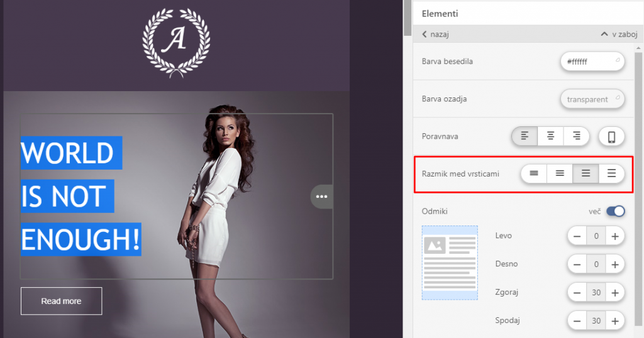
Task: Decrease Spodaj margin with minus
Action: [x=577, y=321]
